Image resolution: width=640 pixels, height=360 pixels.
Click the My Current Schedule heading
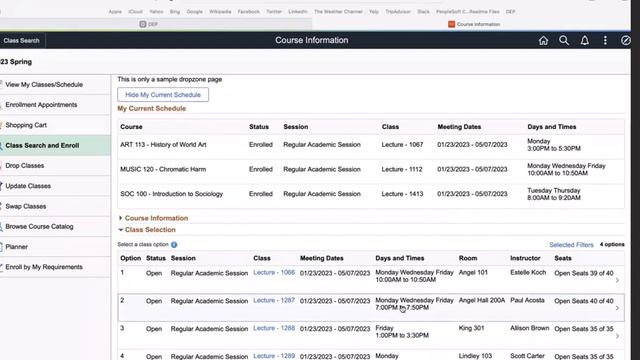151,109
